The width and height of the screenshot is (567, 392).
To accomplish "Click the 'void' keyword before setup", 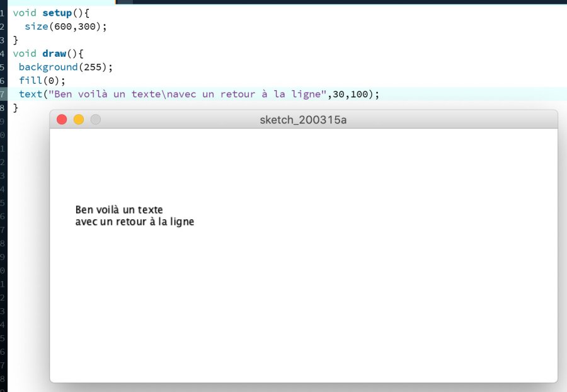I will click(25, 13).
